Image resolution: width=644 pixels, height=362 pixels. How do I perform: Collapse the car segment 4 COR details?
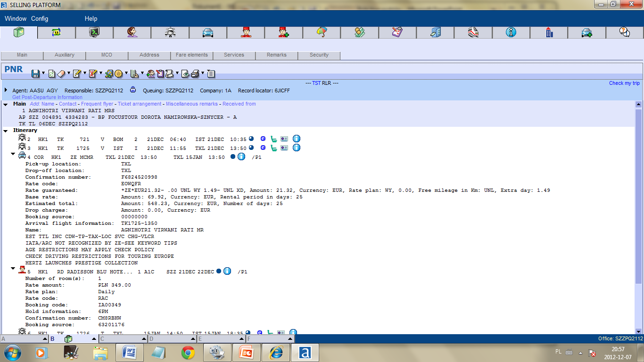(13, 154)
